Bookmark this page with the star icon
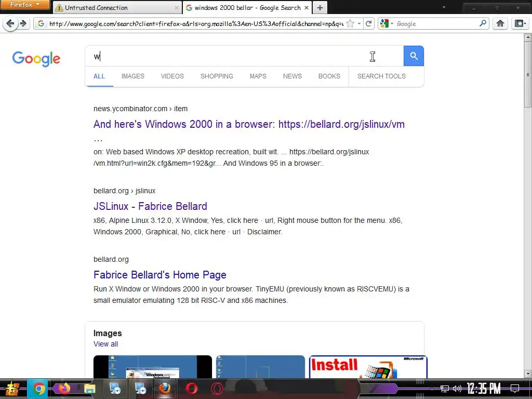This screenshot has height=399, width=532. pos(350,24)
